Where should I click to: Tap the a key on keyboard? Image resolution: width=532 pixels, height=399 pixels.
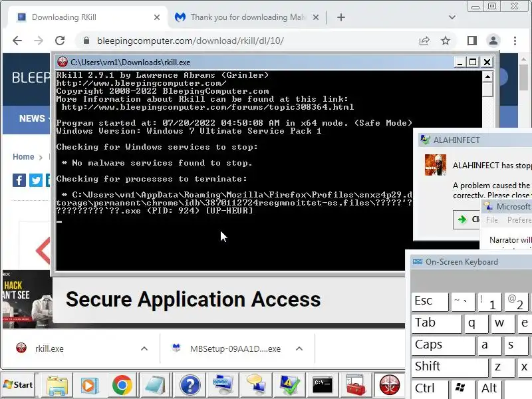[489, 345]
